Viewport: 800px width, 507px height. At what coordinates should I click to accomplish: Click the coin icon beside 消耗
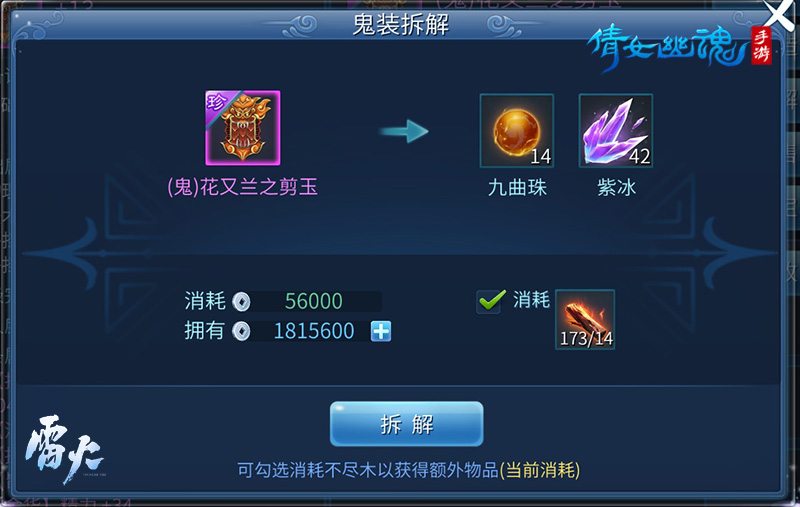pyautogui.click(x=241, y=301)
